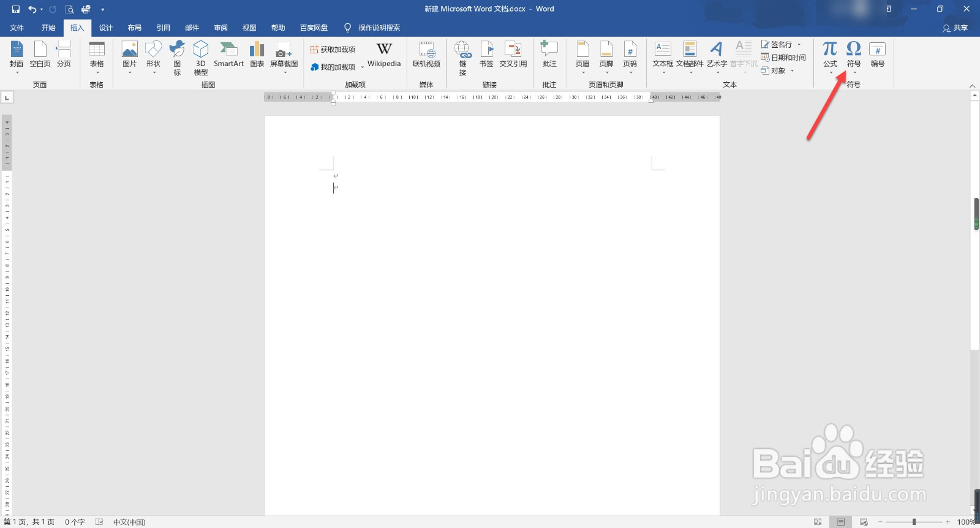Insert a page break (分页)
980x528 pixels.
(x=64, y=54)
